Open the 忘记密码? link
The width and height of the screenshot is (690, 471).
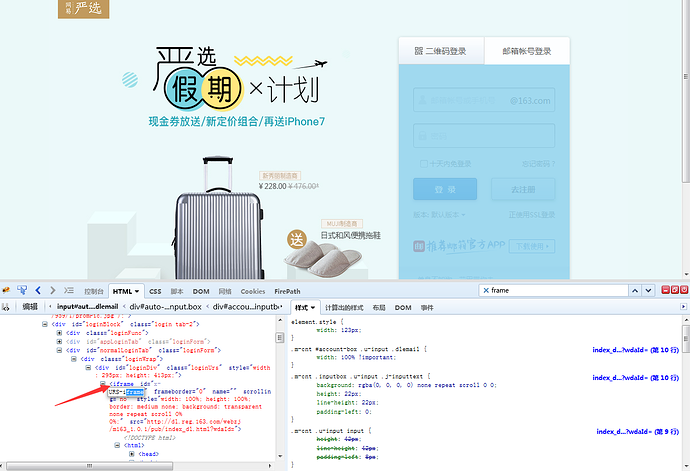pyautogui.click(x=538, y=164)
